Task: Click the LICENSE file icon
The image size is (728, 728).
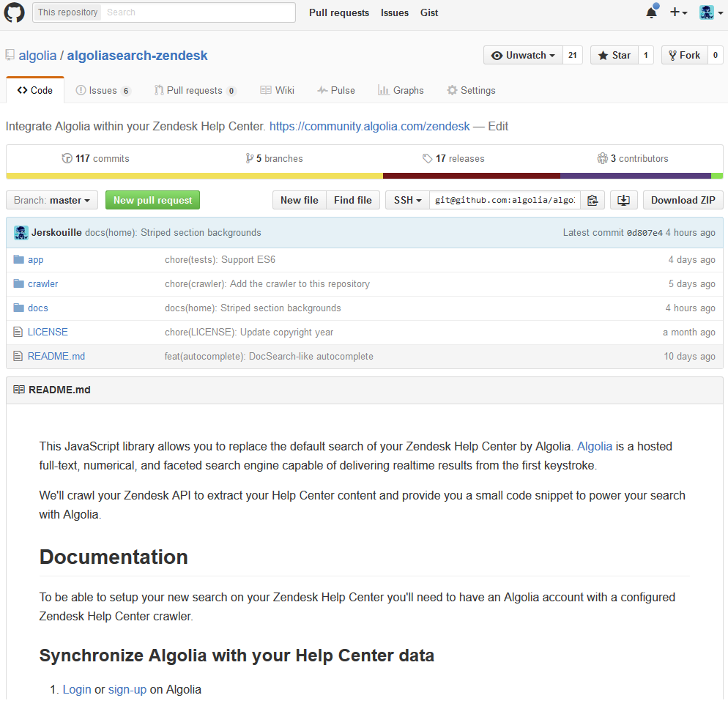Action: [x=18, y=332]
